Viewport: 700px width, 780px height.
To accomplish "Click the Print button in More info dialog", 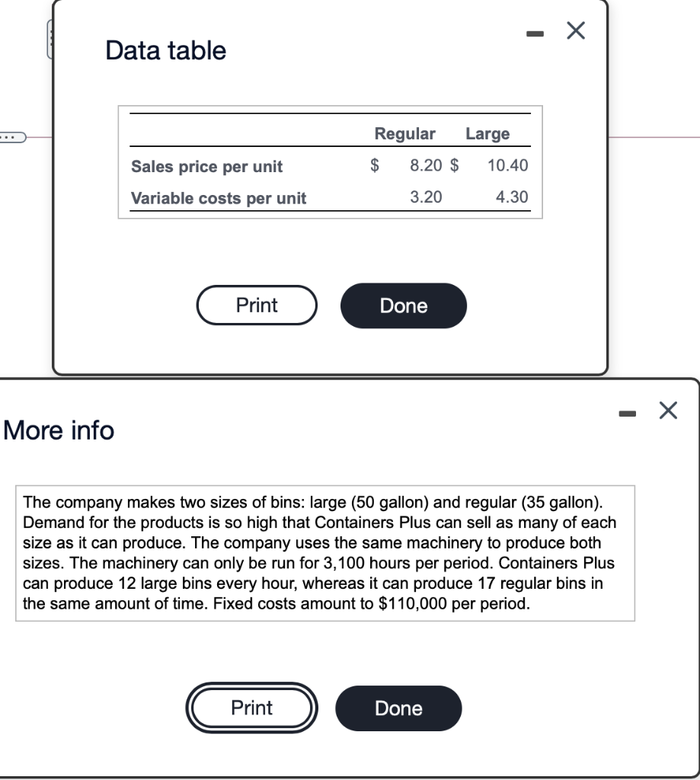I will click(x=251, y=708).
